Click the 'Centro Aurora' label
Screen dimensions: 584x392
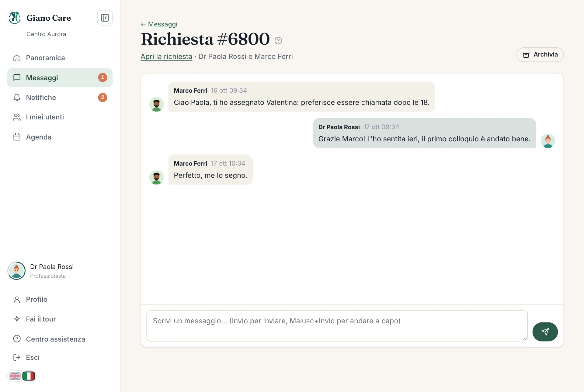pyautogui.click(x=46, y=34)
